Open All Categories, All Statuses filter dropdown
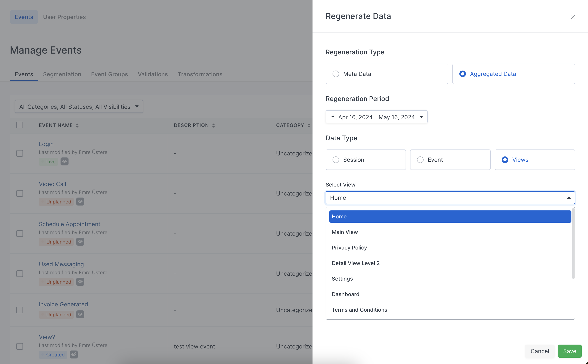The height and width of the screenshot is (364, 588). pos(79,107)
